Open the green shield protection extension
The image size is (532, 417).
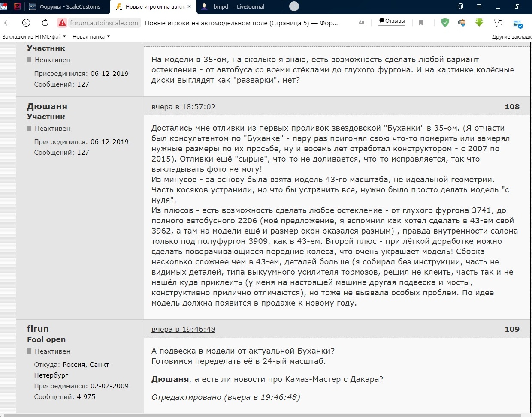point(445,23)
